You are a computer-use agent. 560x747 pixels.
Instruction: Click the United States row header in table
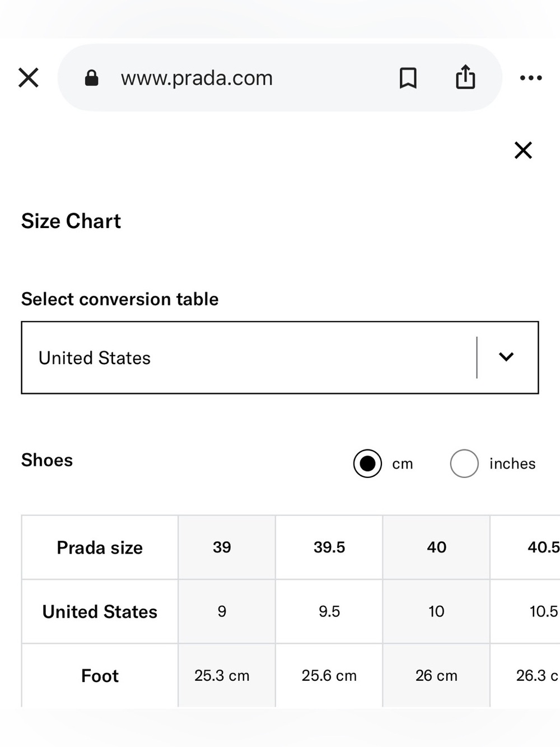click(x=100, y=611)
